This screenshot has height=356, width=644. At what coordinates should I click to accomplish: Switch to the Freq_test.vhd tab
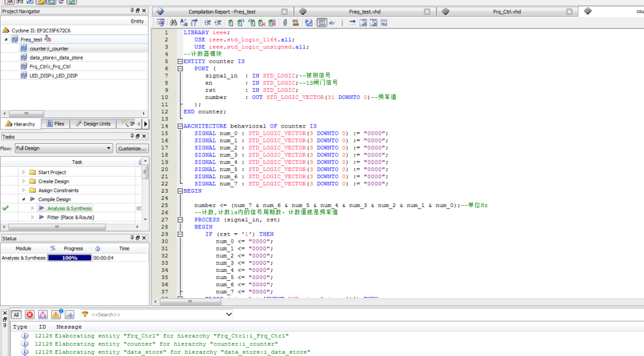pos(364,12)
